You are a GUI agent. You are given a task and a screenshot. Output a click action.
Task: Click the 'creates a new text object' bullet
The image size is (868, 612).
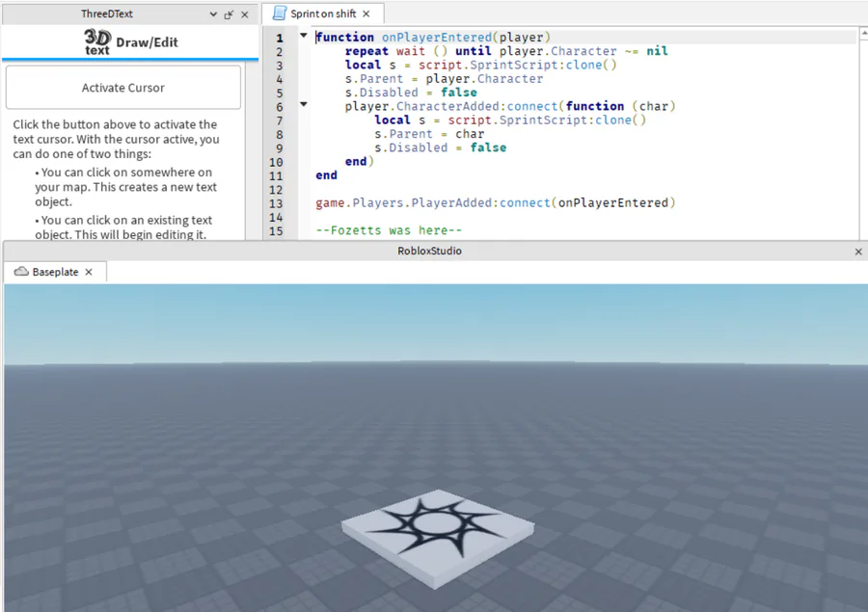(125, 187)
